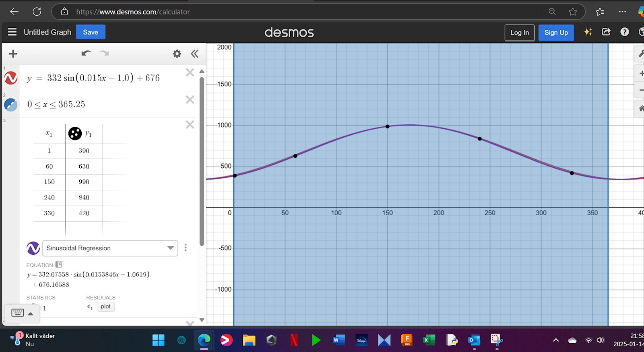This screenshot has height=352, width=644.
Task: Click the sparkle What's New icon
Action: tap(588, 32)
